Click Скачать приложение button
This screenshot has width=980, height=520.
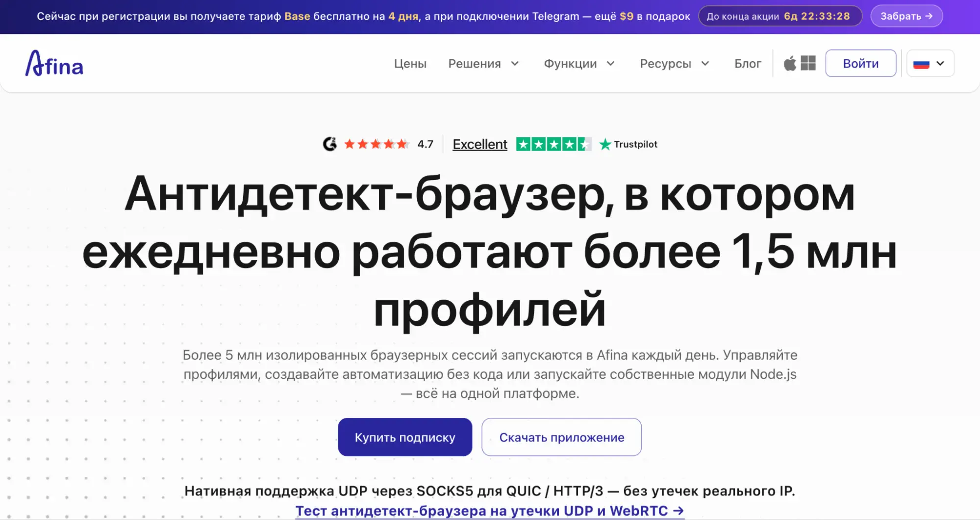[561, 437]
